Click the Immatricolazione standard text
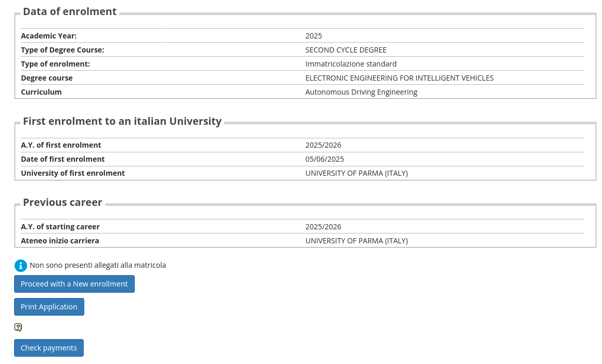 351,64
